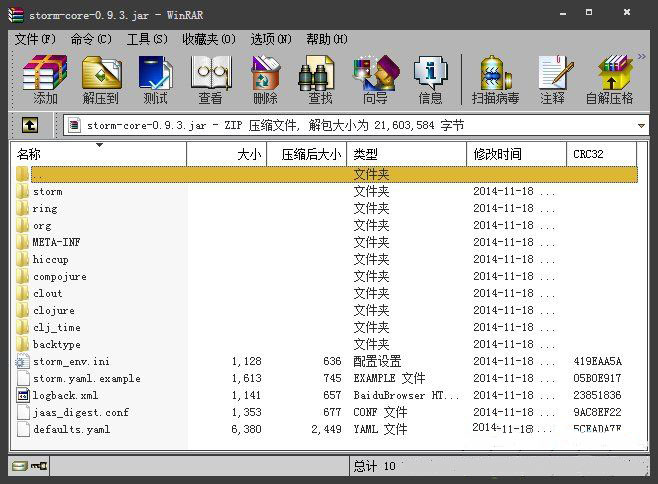Click the backtype folder icon
The width and height of the screenshot is (658, 484).
[23, 345]
